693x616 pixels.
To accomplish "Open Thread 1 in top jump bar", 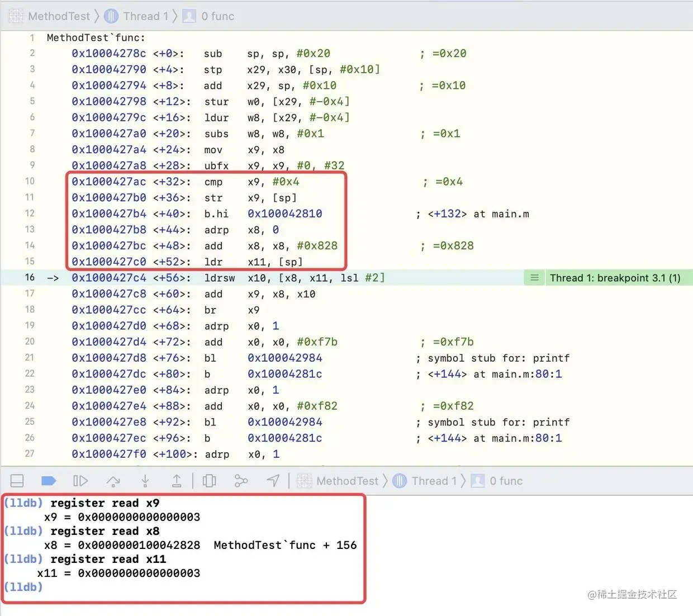I will 146,16.
